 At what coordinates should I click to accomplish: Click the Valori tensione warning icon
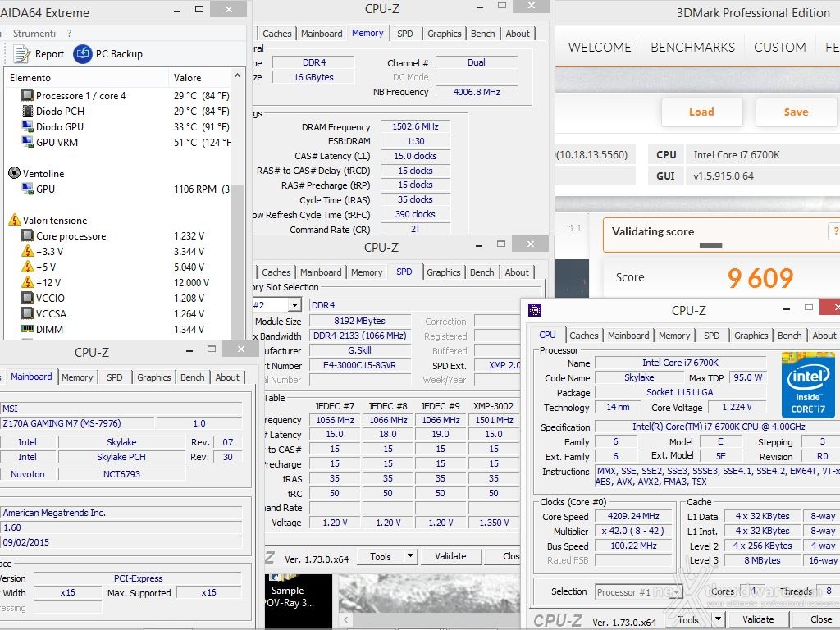pyautogui.click(x=15, y=220)
